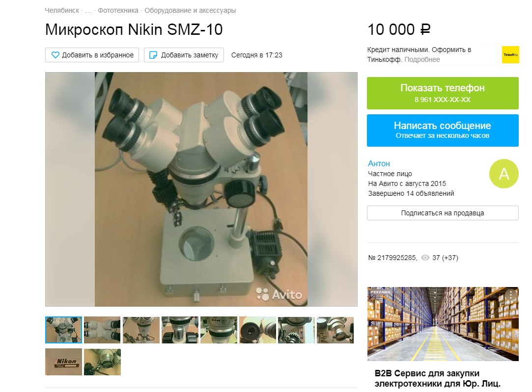Viewport: 532px width, 392px height.
Task: Go to Фототехника category breadcrumb
Action: coord(118,10)
